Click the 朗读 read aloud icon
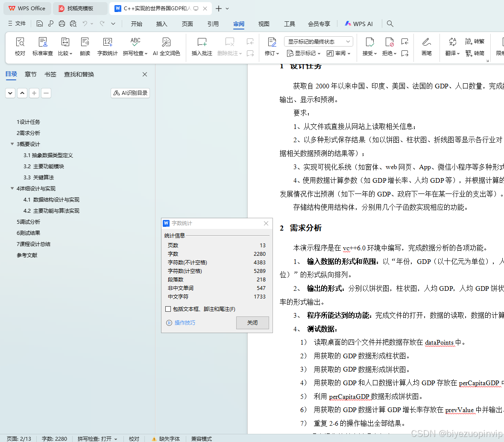This screenshot has width=504, height=442. coord(85,46)
